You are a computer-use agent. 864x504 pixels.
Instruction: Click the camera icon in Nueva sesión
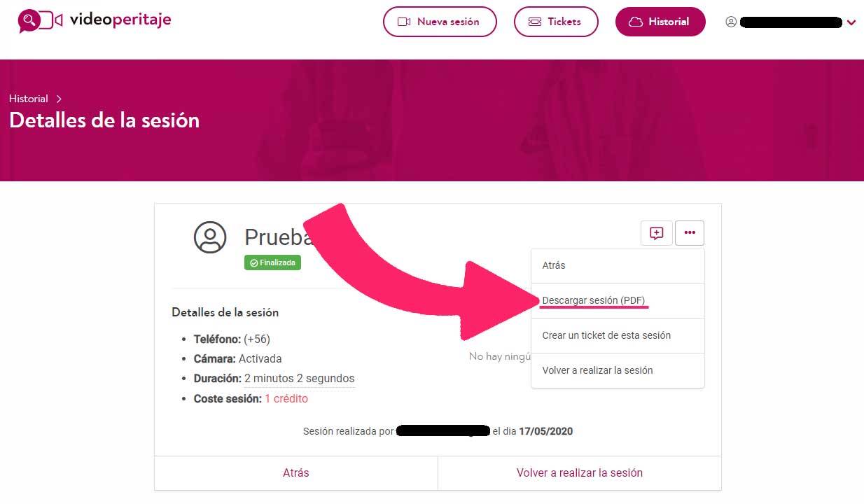pyautogui.click(x=404, y=22)
